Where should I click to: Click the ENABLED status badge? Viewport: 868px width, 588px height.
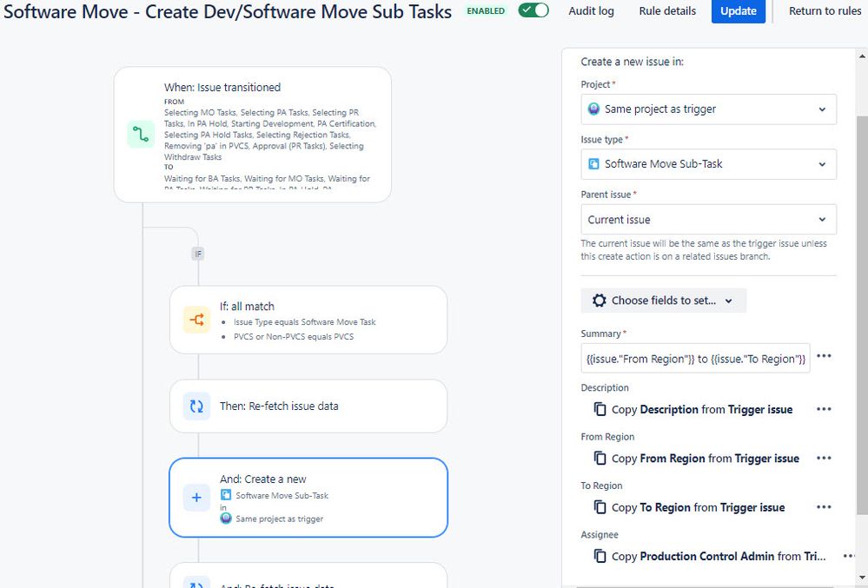486,11
